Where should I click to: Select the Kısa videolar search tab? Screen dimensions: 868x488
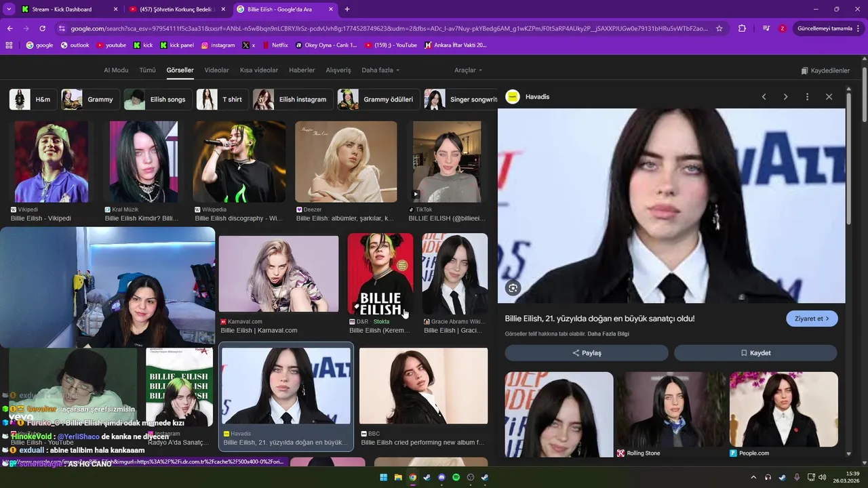259,70
